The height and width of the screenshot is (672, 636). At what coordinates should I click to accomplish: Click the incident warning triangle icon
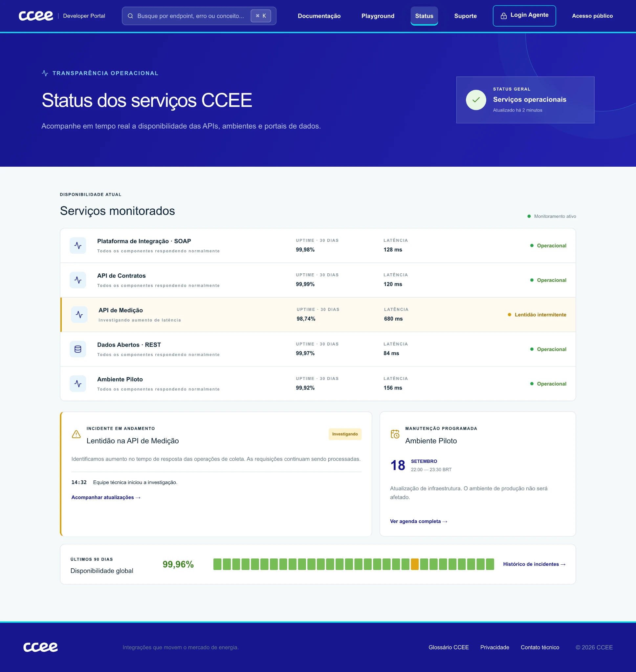76,434
